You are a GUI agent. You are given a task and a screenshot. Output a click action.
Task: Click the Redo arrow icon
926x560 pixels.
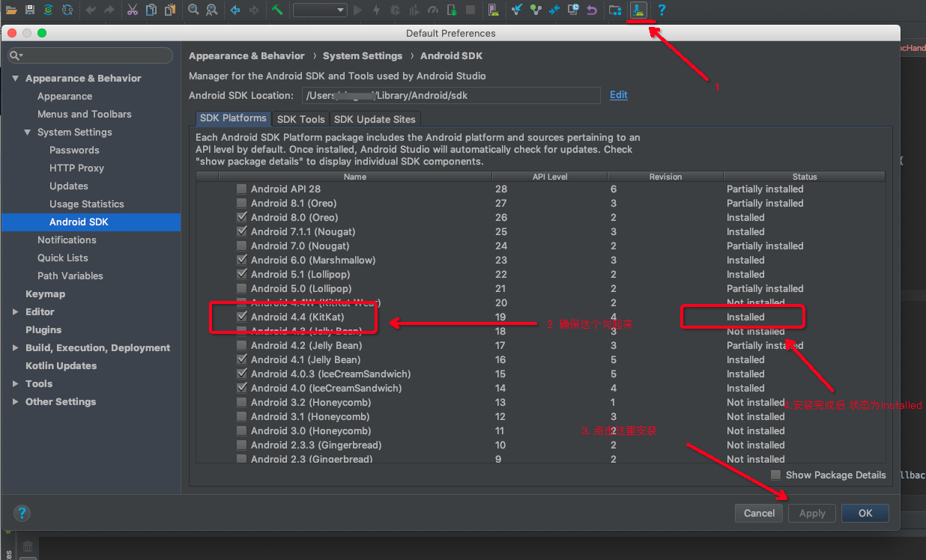click(109, 10)
